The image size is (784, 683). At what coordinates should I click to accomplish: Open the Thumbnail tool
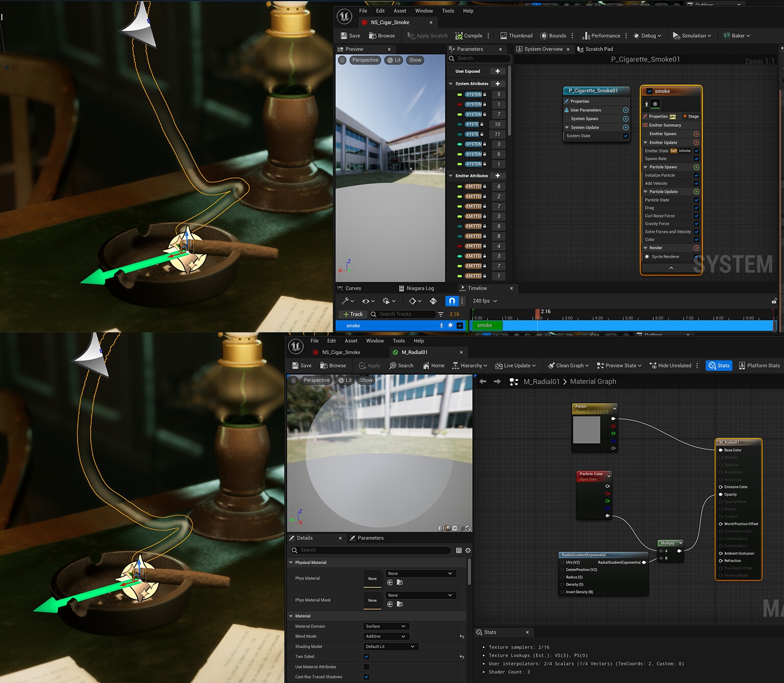(516, 36)
